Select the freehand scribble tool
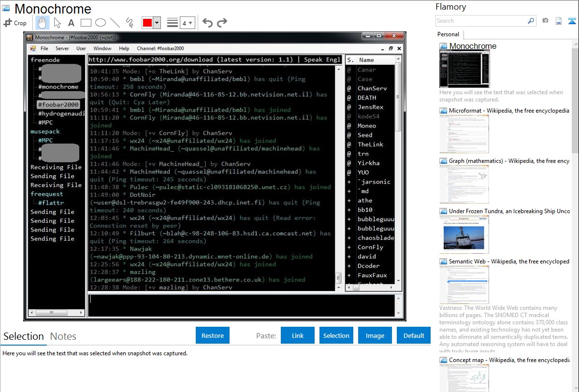This screenshot has height=392, width=579. pos(130,23)
